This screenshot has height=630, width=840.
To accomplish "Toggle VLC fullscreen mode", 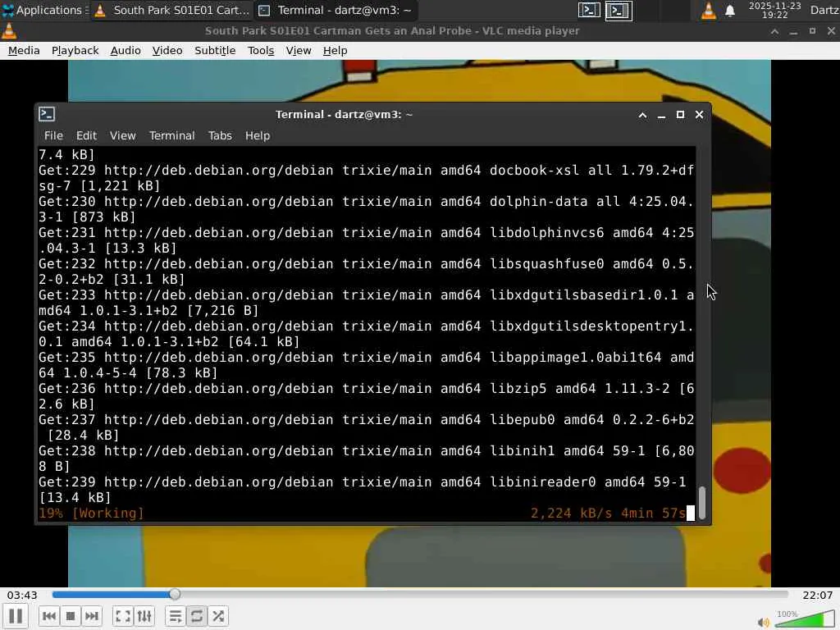I will 123,616.
